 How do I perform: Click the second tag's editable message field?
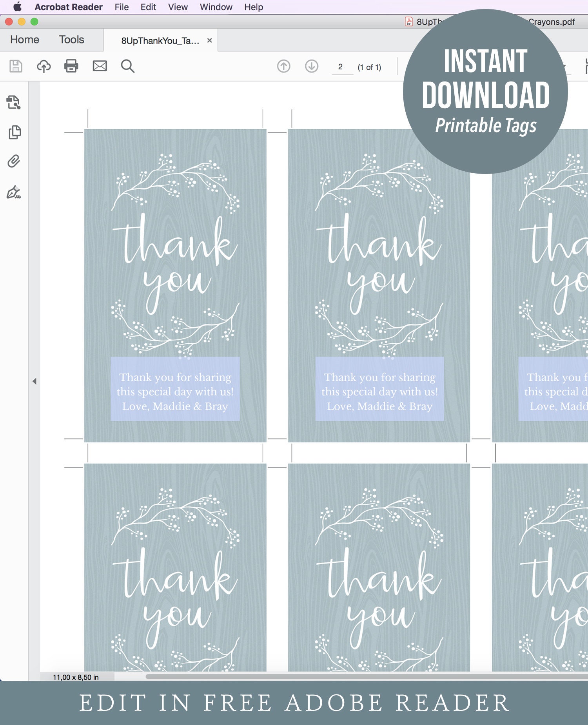pos(380,389)
